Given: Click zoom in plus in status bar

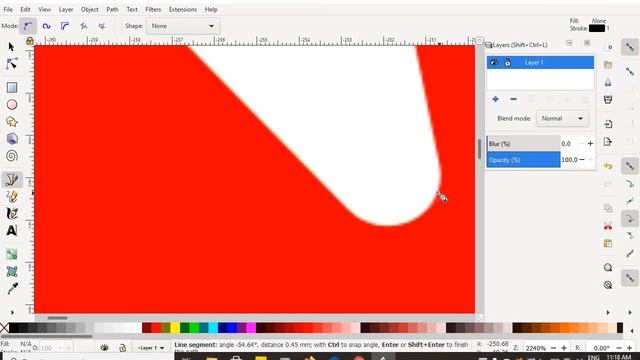Looking at the screenshot, I should pos(564,348).
